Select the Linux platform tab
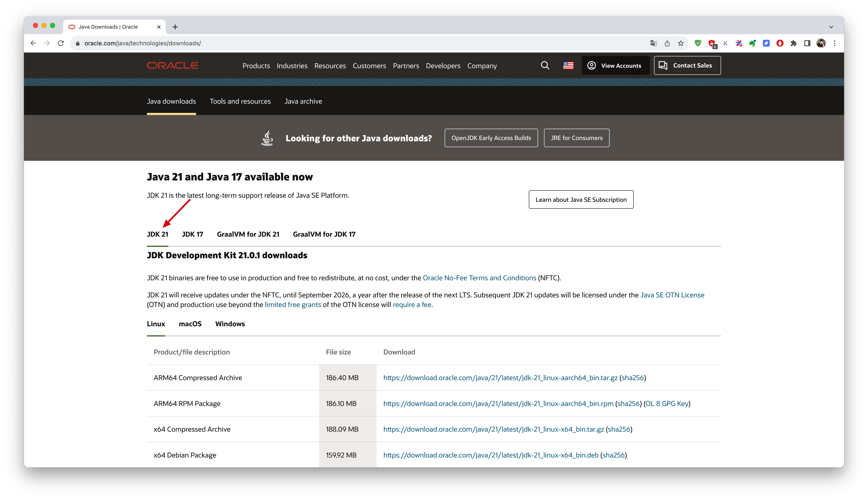This screenshot has height=499, width=868. [x=156, y=324]
